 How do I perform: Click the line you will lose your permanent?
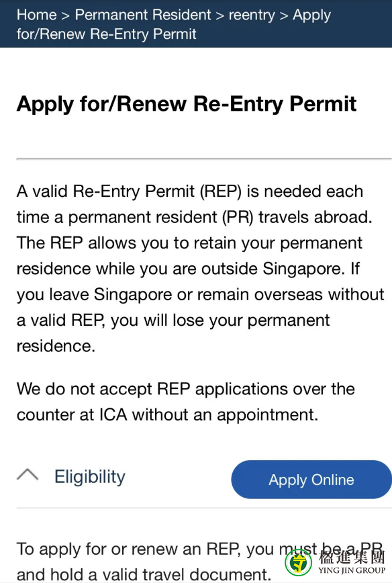click(220, 320)
